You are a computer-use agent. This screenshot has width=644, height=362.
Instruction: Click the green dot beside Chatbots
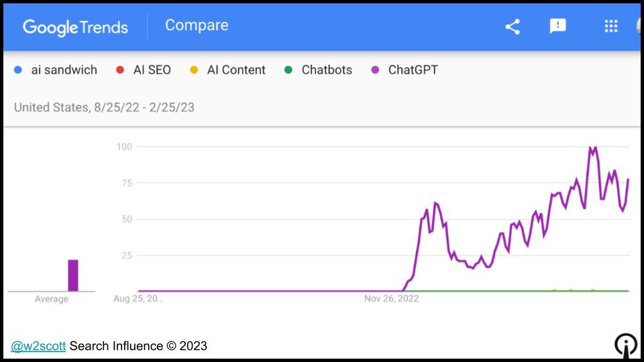(288, 70)
